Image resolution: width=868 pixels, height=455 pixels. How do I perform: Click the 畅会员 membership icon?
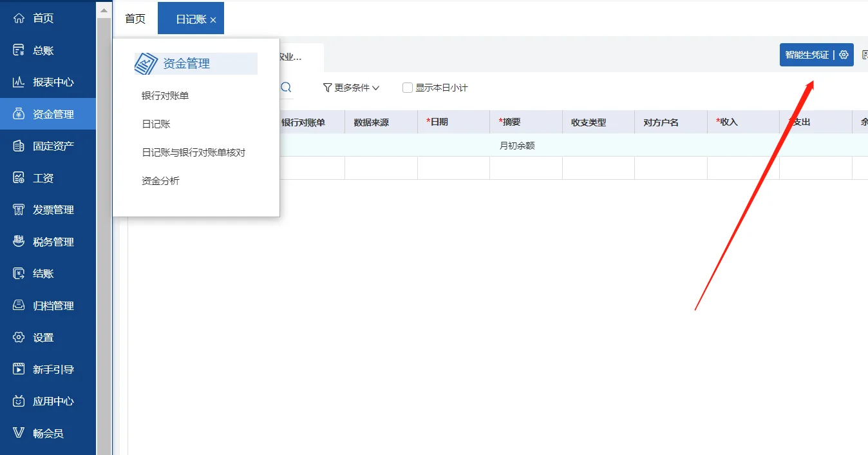19,433
